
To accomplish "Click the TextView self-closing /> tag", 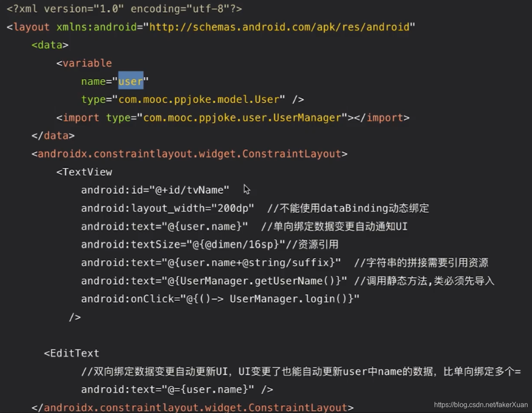I will coord(75,317).
